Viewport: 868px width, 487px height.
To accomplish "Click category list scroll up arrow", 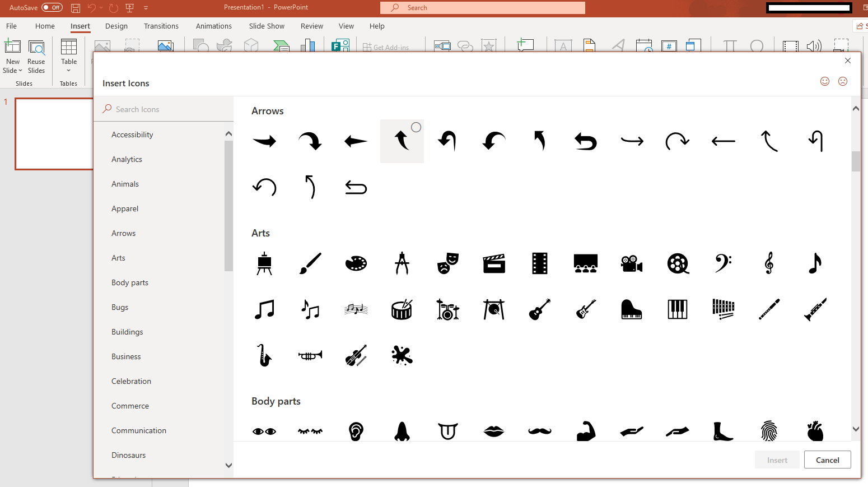I will click(x=228, y=133).
